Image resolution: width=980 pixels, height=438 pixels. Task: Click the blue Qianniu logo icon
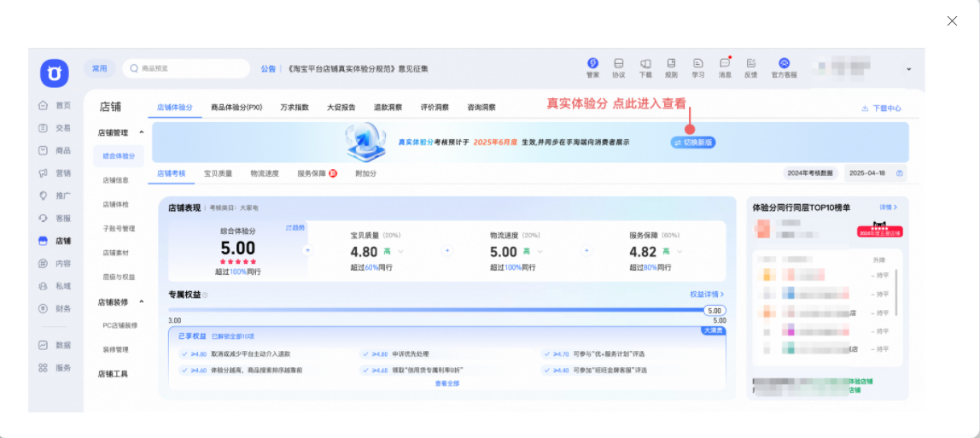click(x=55, y=73)
